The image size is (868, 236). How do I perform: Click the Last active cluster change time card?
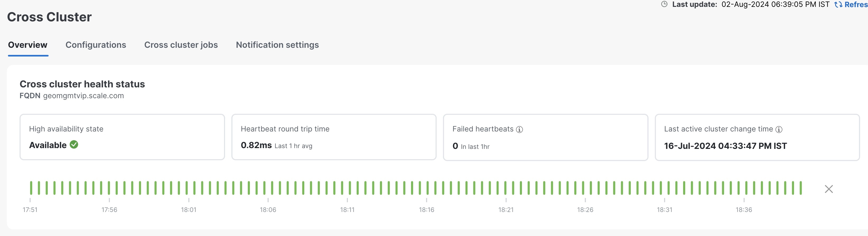coord(757,137)
